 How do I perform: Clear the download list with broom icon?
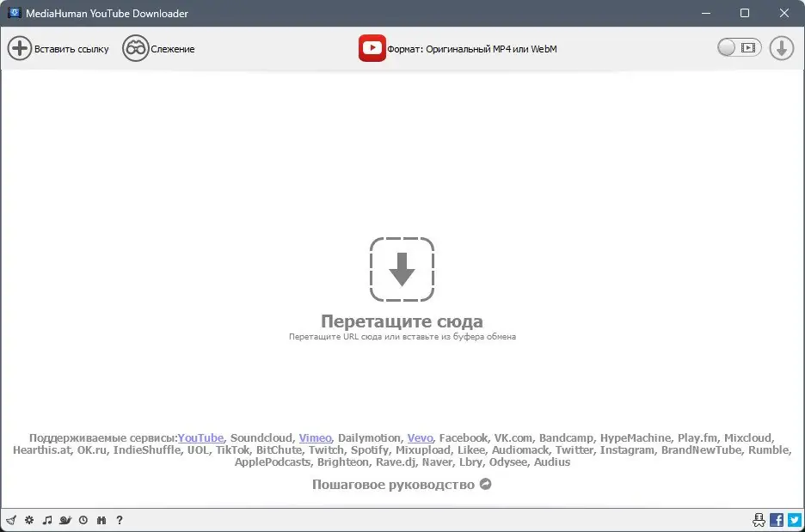click(11, 520)
